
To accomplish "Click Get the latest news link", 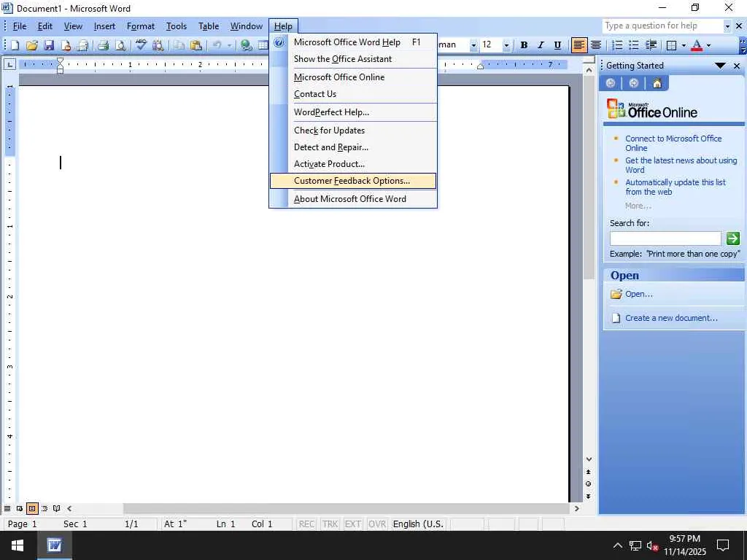I will [681, 166].
